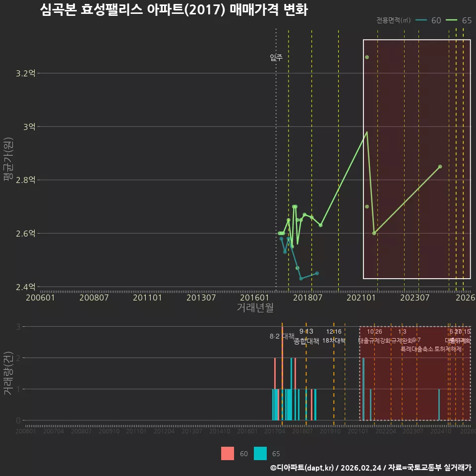The image size is (476, 476).
Task: Click the teal 60㎡ line swatch in top legend
Action: [x=421, y=20]
